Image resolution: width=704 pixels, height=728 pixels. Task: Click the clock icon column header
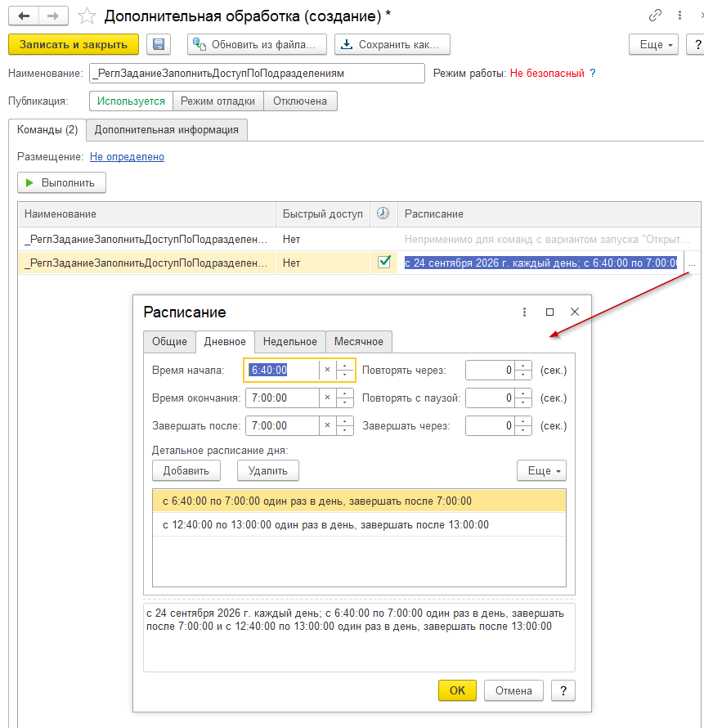[383, 213]
